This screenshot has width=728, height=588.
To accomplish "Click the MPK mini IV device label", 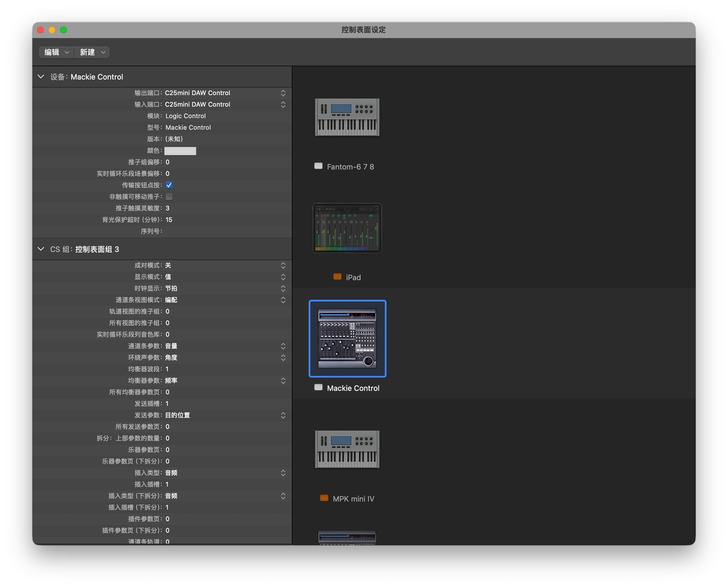I will click(x=354, y=499).
